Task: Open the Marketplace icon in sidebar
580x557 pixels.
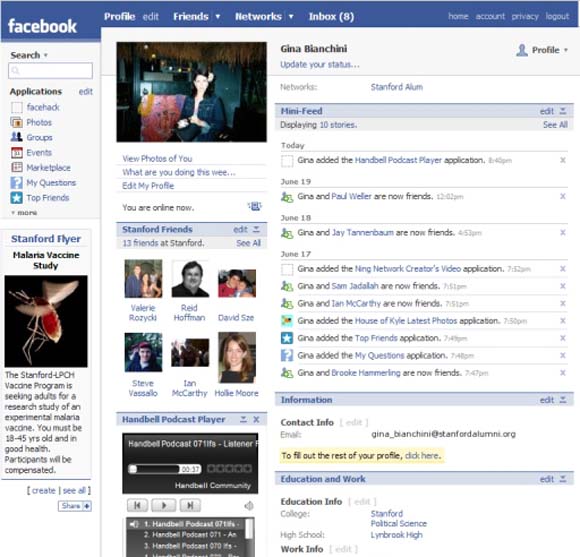Action: point(17,168)
